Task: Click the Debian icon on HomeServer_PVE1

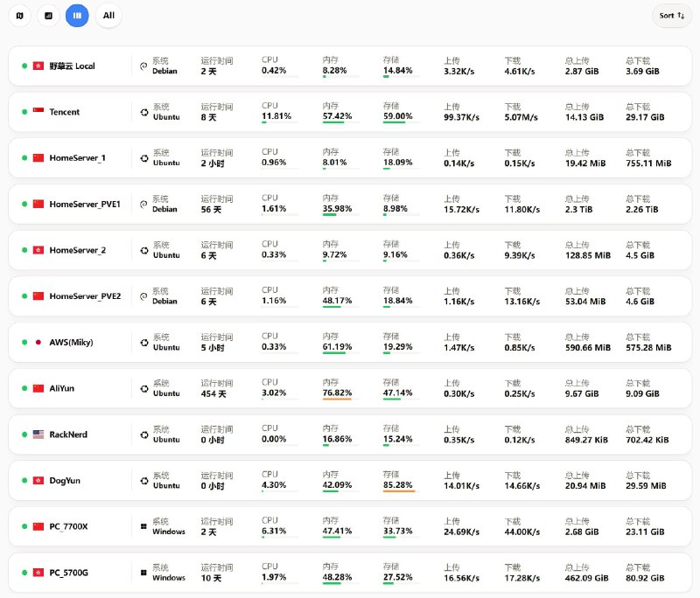Action: coord(143,205)
